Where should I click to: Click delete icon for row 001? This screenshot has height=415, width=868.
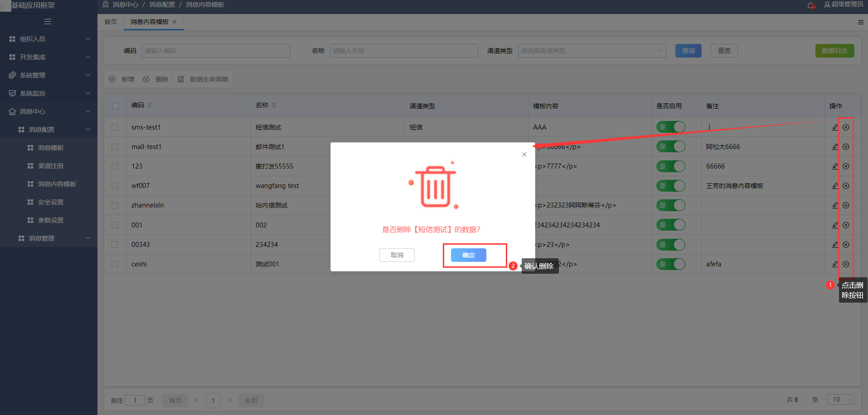coord(846,225)
